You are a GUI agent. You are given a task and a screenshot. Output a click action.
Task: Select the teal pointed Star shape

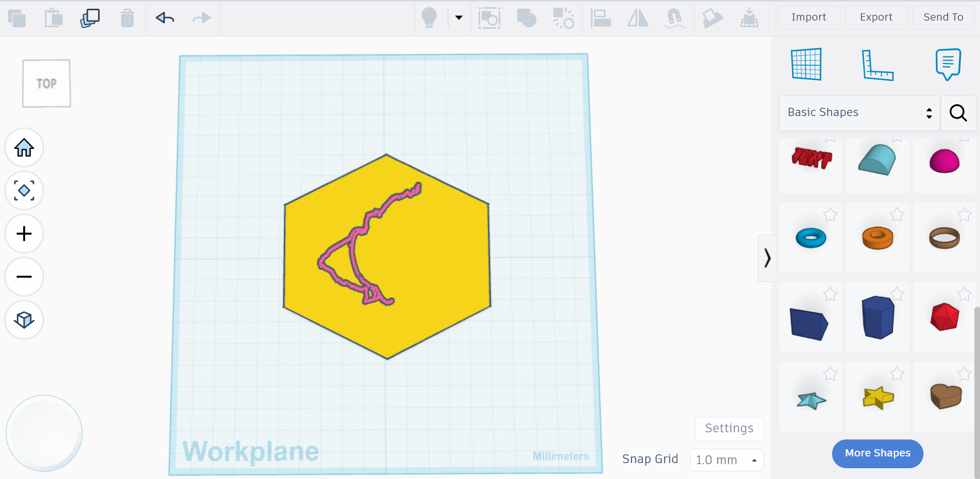click(811, 399)
